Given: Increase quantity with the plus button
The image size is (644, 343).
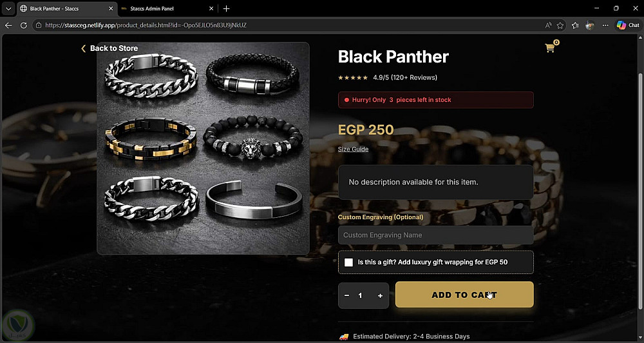Looking at the screenshot, I should (380, 295).
